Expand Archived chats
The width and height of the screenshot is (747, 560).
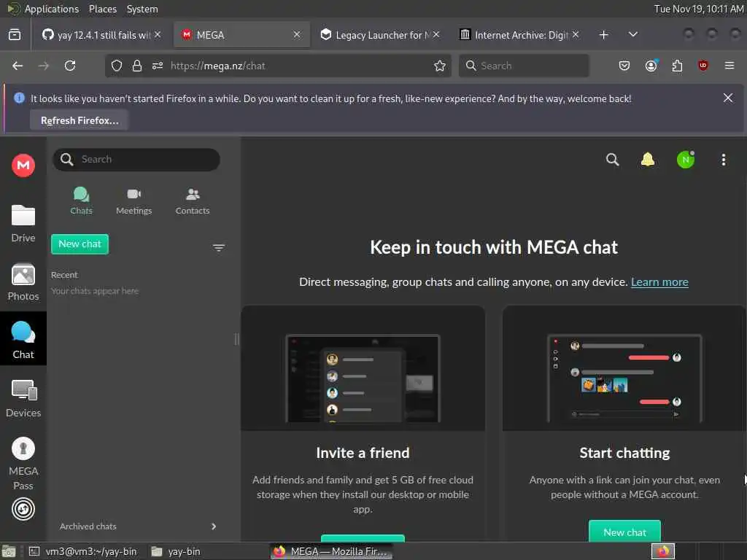(137, 526)
